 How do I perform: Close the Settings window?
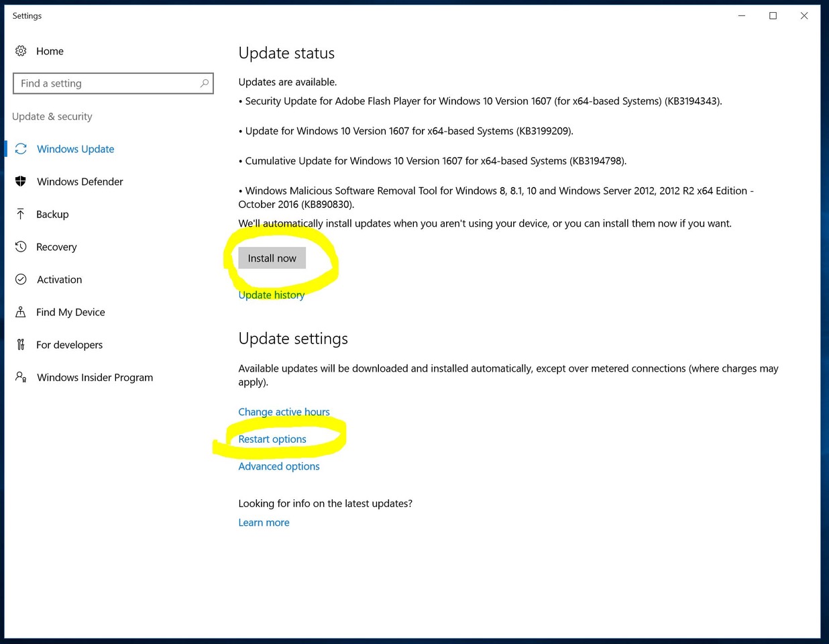[804, 15]
